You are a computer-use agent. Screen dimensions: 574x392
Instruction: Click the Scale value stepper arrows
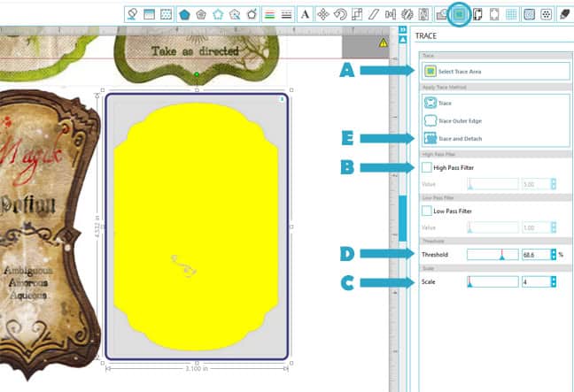point(554,282)
